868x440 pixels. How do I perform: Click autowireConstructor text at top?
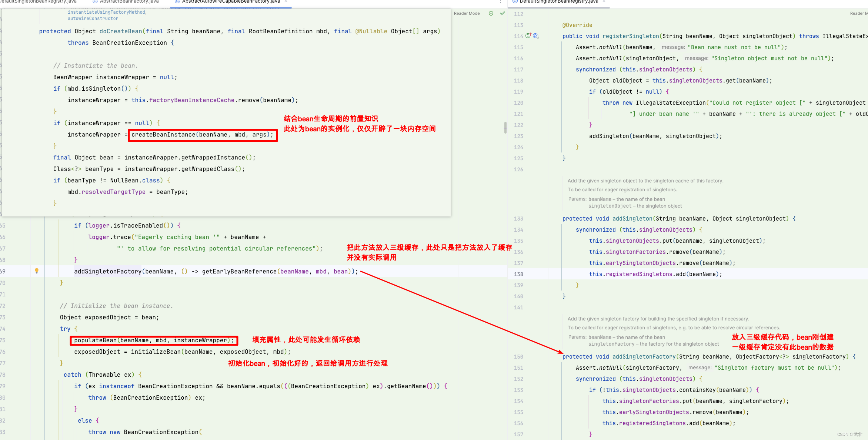tap(93, 19)
